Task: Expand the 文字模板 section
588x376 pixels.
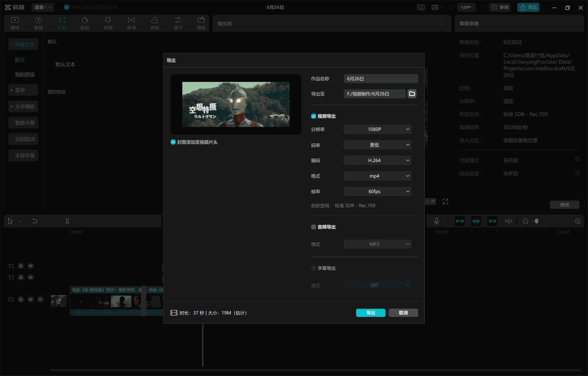Action: [x=23, y=106]
